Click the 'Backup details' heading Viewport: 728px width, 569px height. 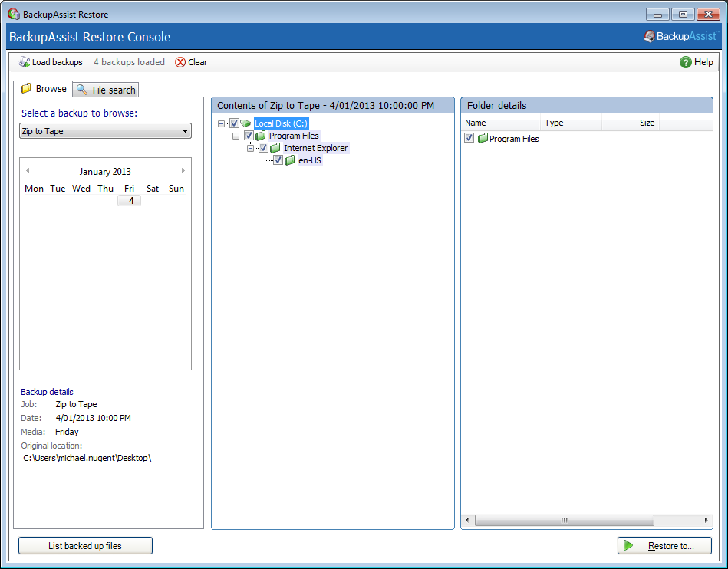(47, 392)
